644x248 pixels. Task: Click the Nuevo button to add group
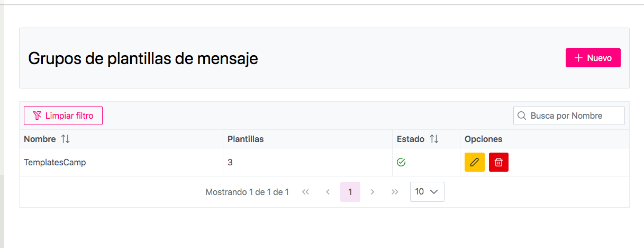pyautogui.click(x=593, y=58)
